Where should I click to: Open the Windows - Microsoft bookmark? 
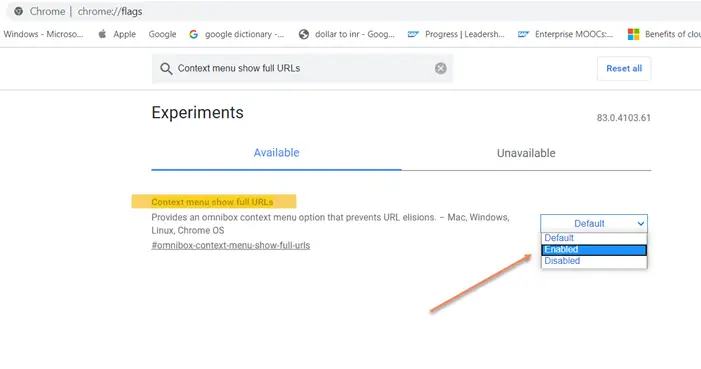(x=43, y=34)
